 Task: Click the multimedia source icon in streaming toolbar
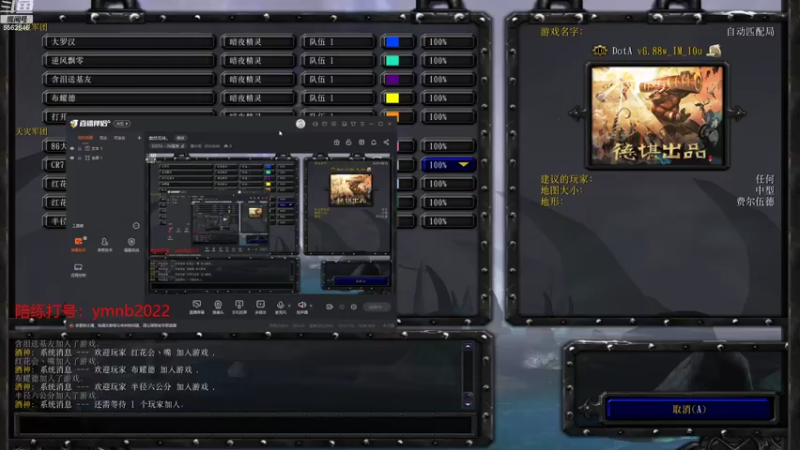[x=260, y=305]
